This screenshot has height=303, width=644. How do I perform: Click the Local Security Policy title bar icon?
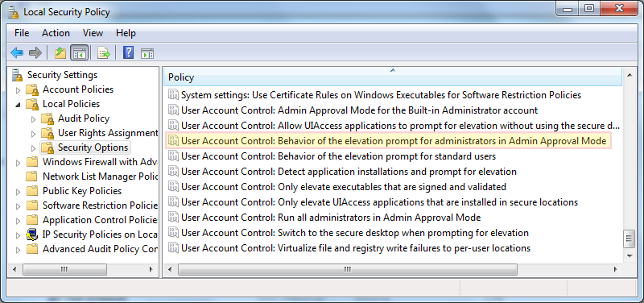click(14, 12)
